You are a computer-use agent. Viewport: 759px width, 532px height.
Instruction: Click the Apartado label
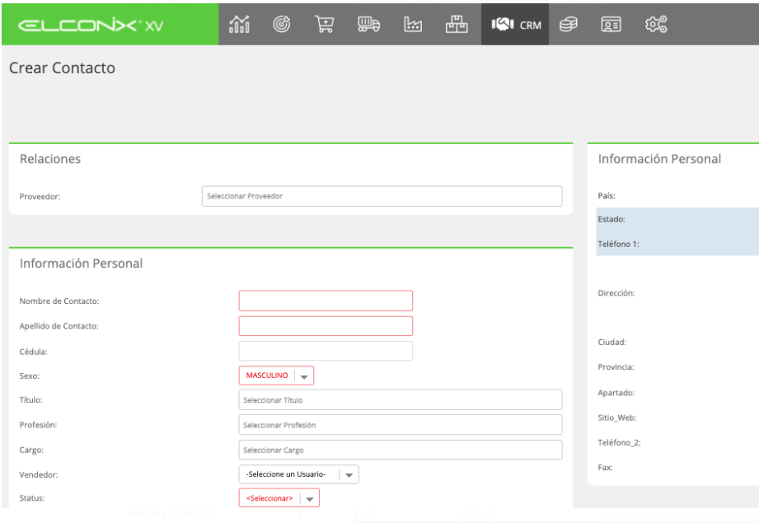tap(616, 393)
